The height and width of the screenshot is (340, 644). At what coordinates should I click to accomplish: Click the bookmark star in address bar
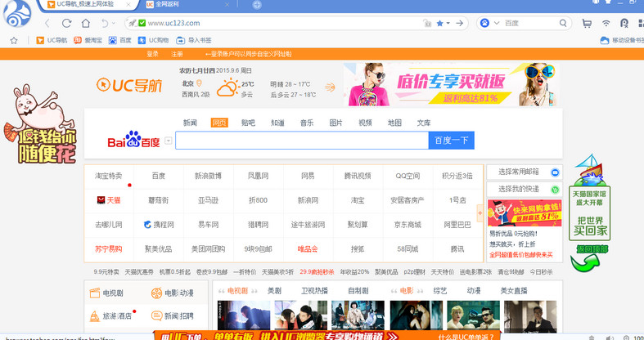(439, 24)
